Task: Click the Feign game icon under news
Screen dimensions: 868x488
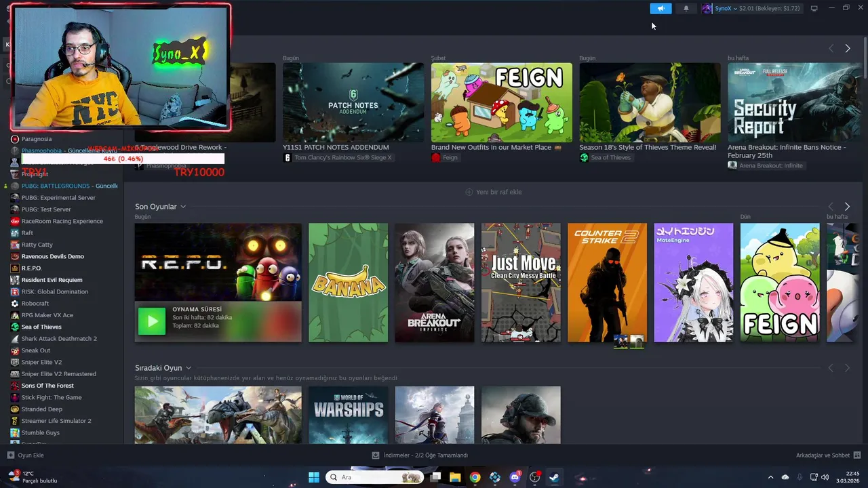Action: (435, 157)
